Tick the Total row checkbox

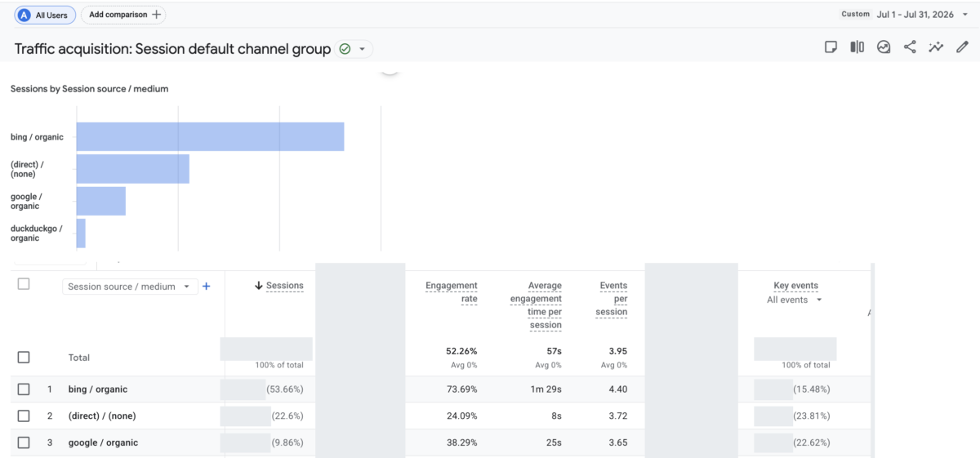pos(24,358)
